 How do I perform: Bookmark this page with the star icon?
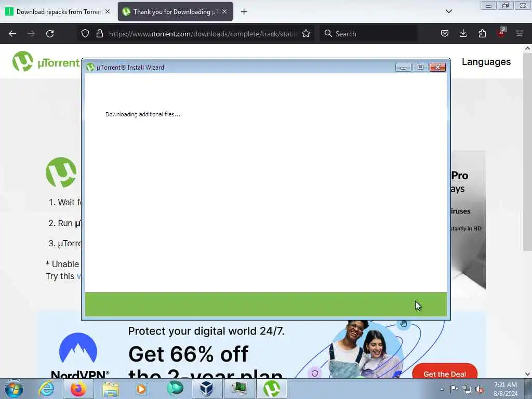[x=306, y=34]
